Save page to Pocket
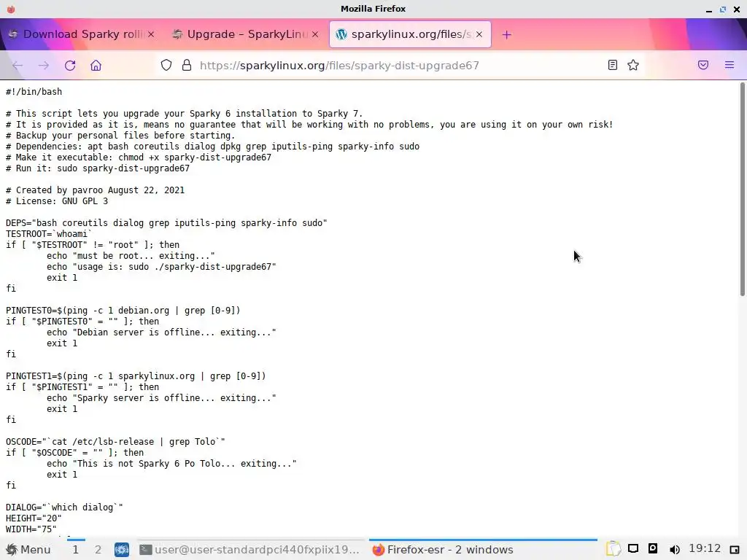 tap(703, 65)
